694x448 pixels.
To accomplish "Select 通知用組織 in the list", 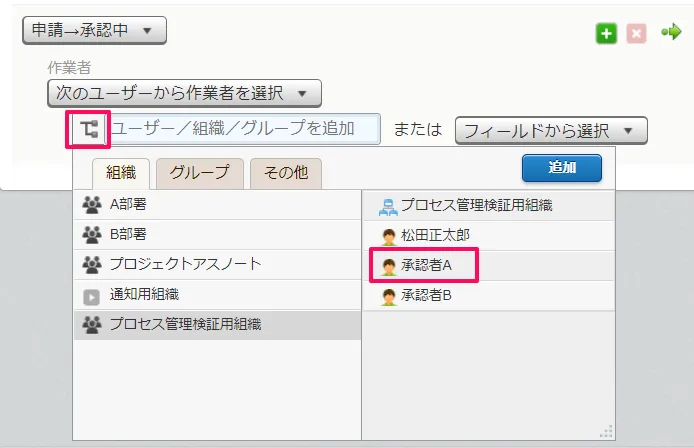I will coord(217,294).
